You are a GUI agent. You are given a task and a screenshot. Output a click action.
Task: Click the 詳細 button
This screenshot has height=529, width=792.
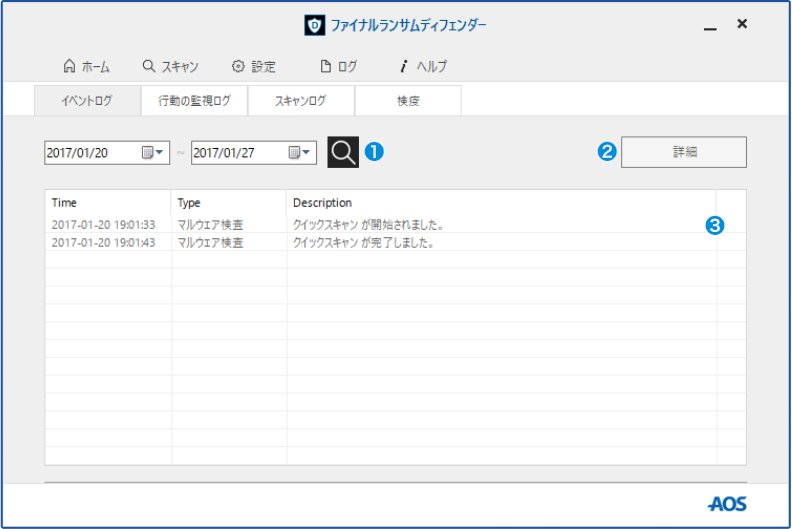pyautogui.click(x=684, y=152)
